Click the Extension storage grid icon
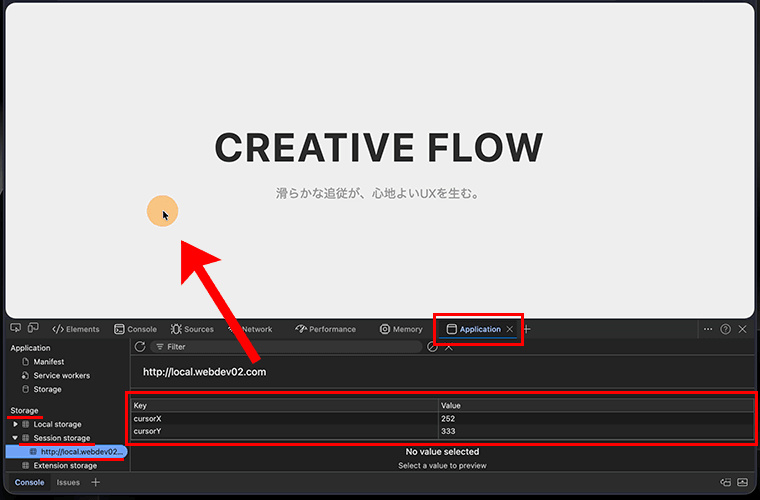The height and width of the screenshot is (500, 760). point(26,465)
